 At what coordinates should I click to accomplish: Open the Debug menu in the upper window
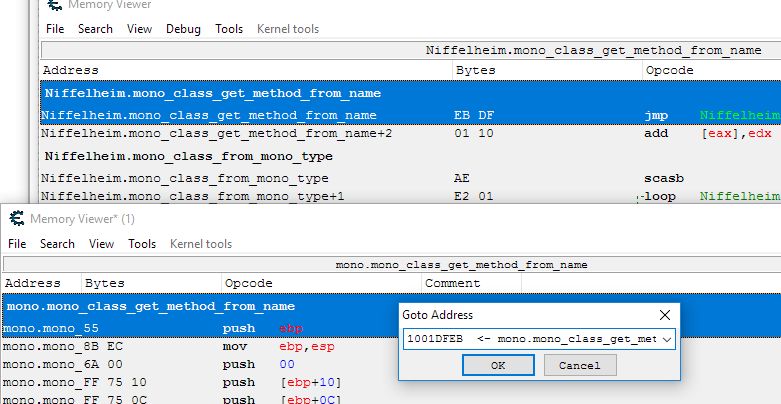click(x=183, y=29)
